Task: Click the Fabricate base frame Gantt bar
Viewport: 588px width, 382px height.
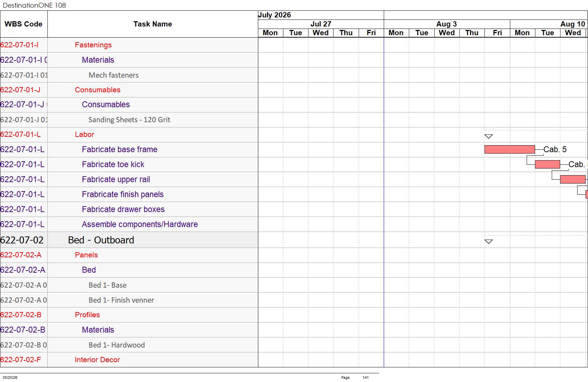Action: (x=510, y=149)
